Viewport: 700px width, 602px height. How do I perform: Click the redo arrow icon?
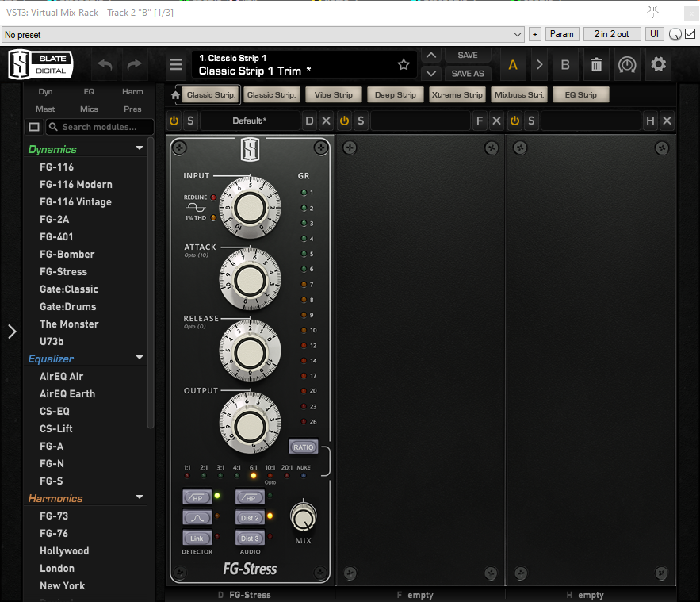135,65
